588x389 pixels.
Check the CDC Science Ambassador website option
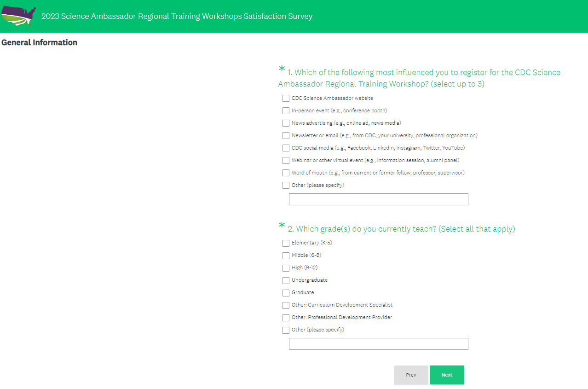286,99
